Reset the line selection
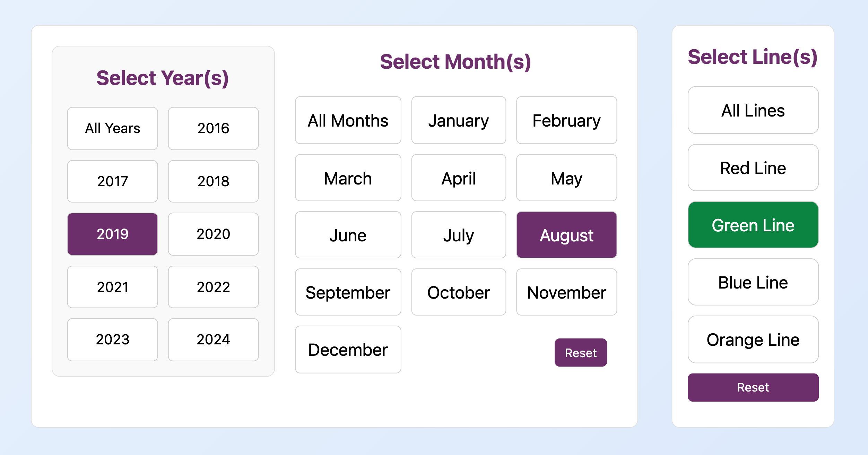The height and width of the screenshot is (455, 868). (753, 387)
